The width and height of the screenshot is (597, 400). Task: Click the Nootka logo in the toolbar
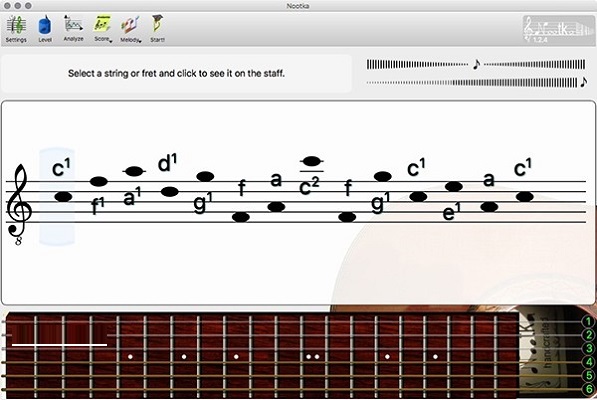coord(558,29)
